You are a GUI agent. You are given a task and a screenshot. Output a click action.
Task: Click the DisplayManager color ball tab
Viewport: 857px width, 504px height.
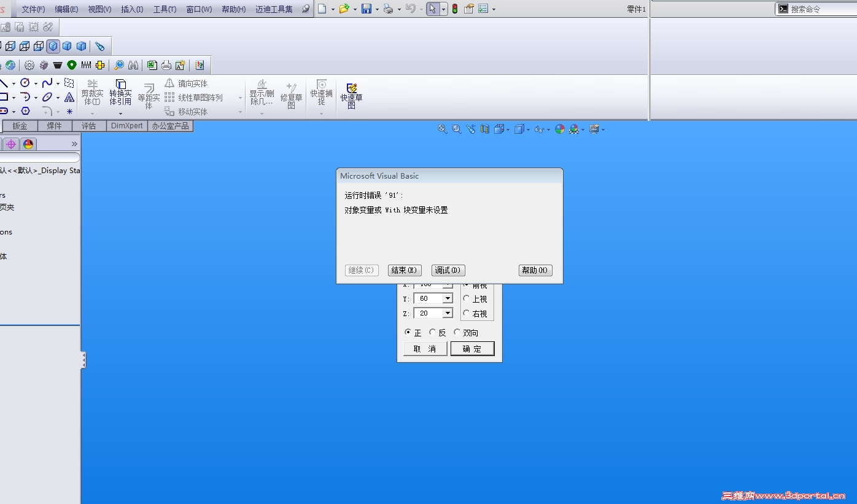click(28, 144)
